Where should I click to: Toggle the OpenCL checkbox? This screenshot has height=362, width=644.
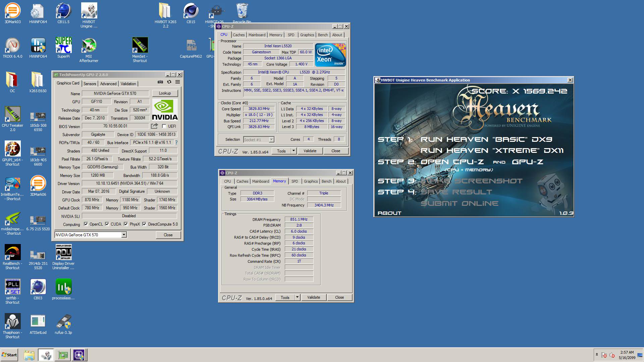(x=86, y=224)
